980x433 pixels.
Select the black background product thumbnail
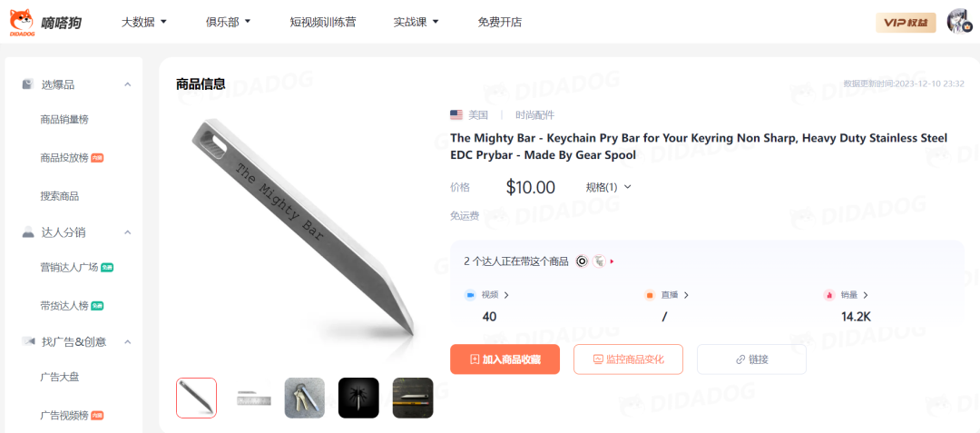coord(358,398)
